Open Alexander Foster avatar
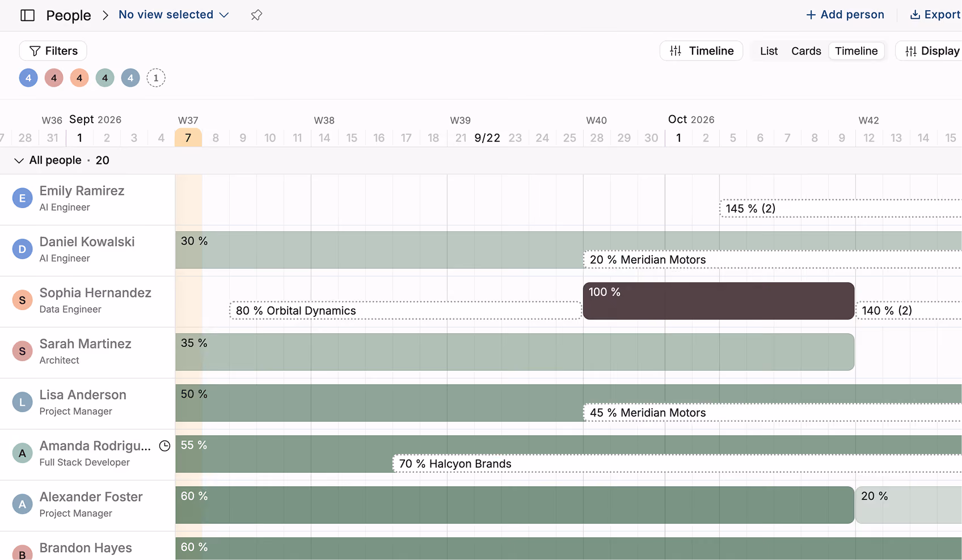The width and height of the screenshot is (962, 560). tap(22, 504)
